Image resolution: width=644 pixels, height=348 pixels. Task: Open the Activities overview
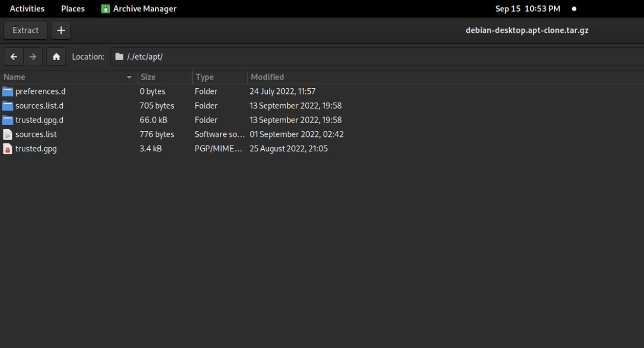point(27,8)
